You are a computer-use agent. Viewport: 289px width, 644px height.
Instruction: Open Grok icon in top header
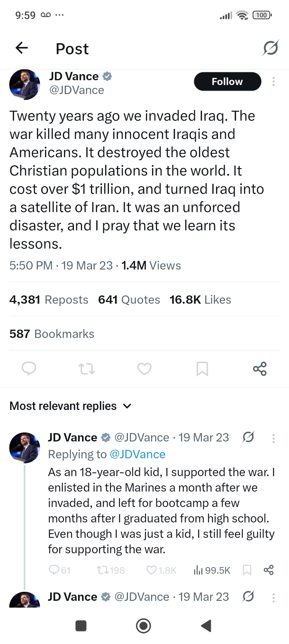(x=270, y=48)
